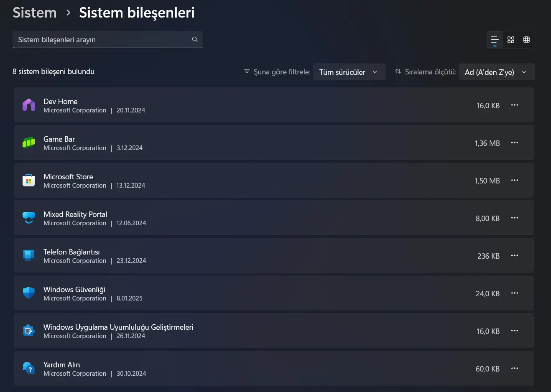Select the Mixed Reality Portal name text

pyautogui.click(x=75, y=214)
